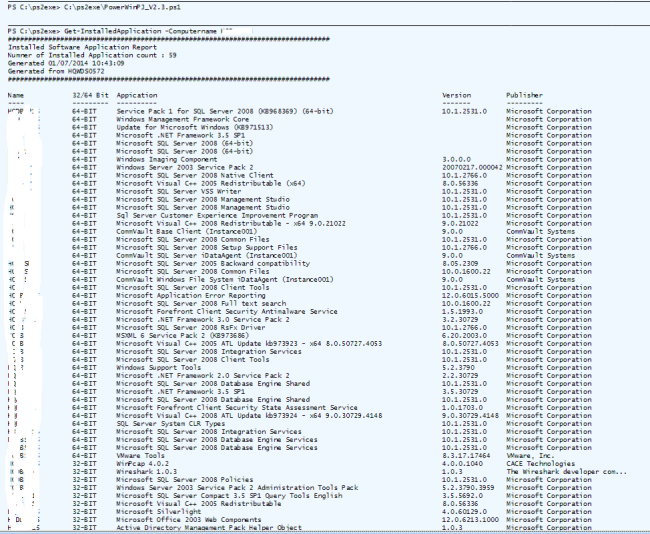Image resolution: width=650 pixels, height=534 pixels.
Task: Select 'WinPcap 4.0.2' entry
Action: coord(142,464)
